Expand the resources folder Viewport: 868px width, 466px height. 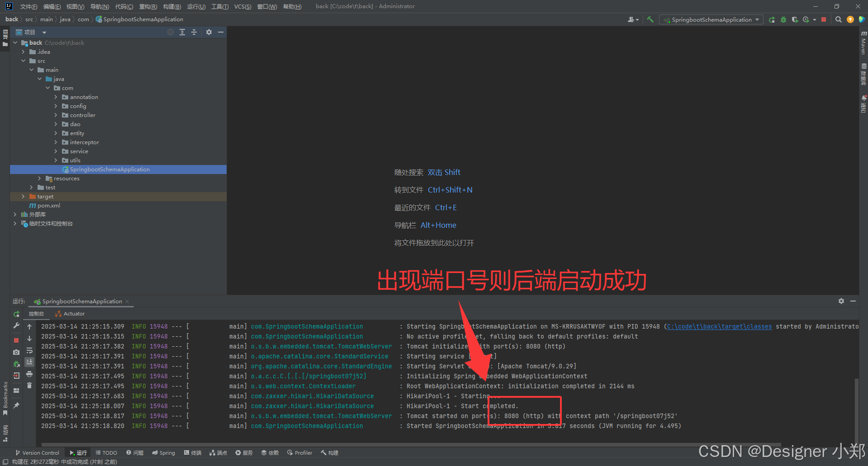click(x=40, y=179)
